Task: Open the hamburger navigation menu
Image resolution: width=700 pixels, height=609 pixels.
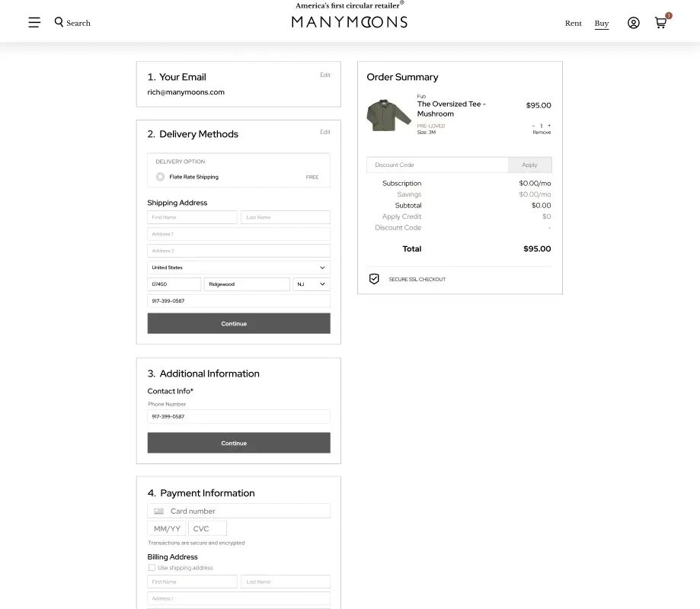Action: pos(34,23)
